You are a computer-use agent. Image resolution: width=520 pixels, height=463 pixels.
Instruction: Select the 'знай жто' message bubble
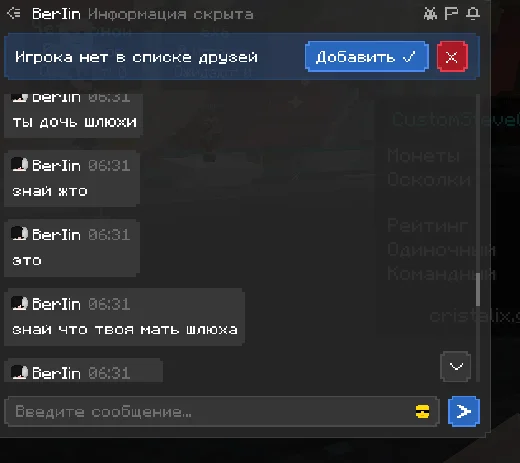pyautogui.click(x=72, y=179)
